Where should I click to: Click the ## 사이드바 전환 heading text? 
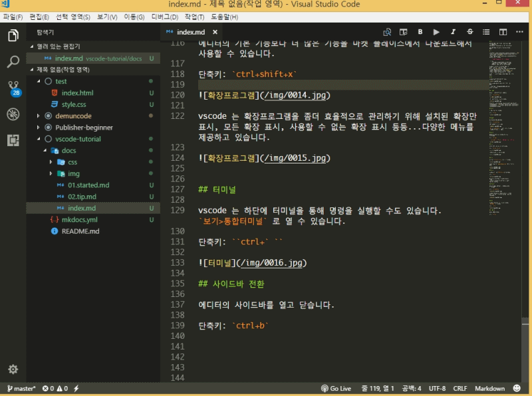pos(231,284)
